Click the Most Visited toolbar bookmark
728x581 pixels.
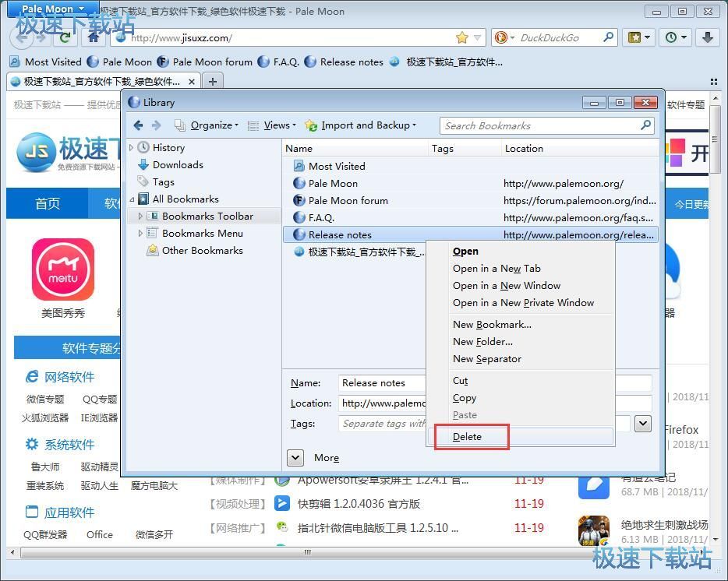point(45,62)
